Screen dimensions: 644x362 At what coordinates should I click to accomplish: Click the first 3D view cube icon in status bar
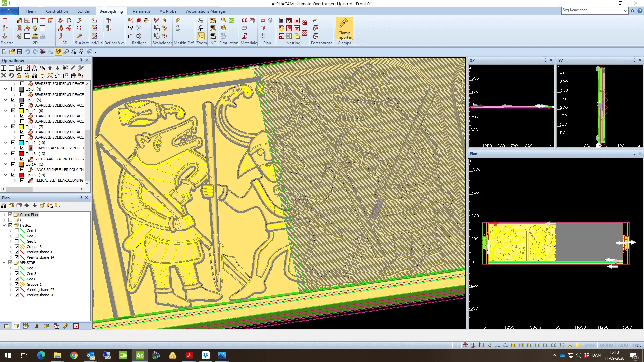(x=465, y=345)
